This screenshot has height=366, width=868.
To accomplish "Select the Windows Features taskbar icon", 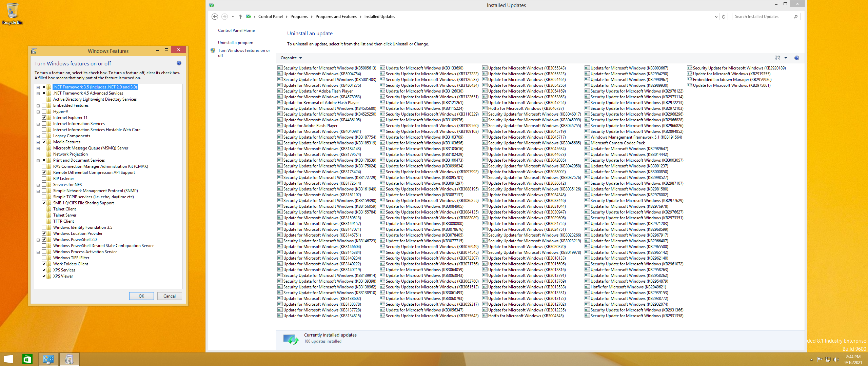I will click(69, 359).
